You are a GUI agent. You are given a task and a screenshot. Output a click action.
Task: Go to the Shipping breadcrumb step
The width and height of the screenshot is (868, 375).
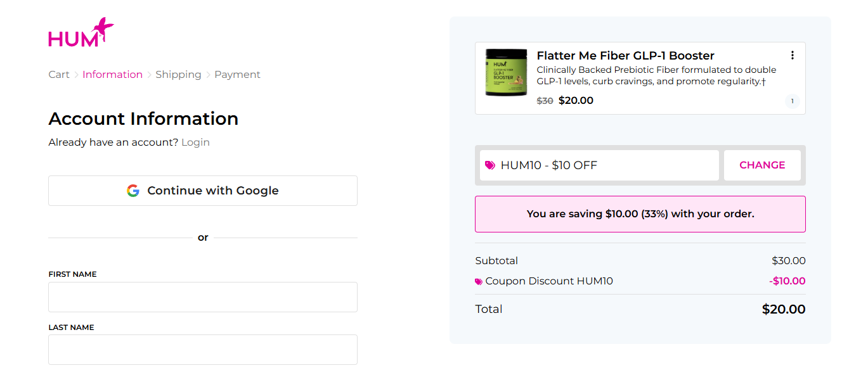pyautogui.click(x=178, y=74)
